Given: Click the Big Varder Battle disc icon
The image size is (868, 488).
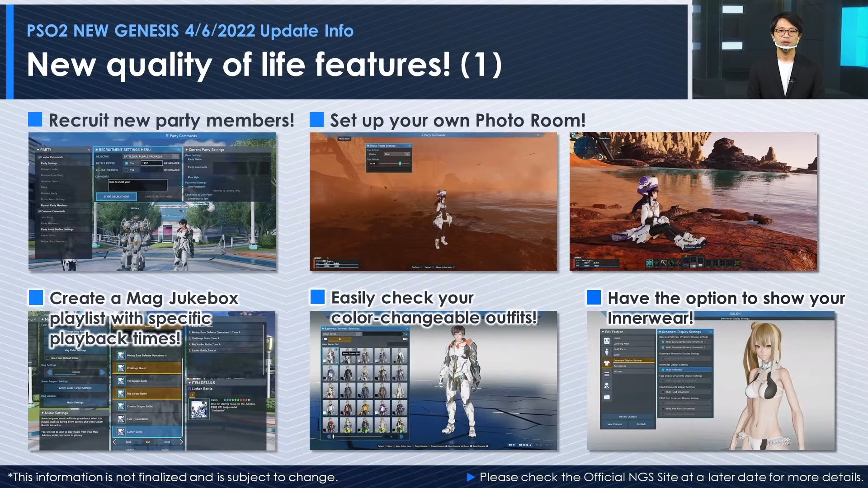Looking at the screenshot, I should pos(121,394).
